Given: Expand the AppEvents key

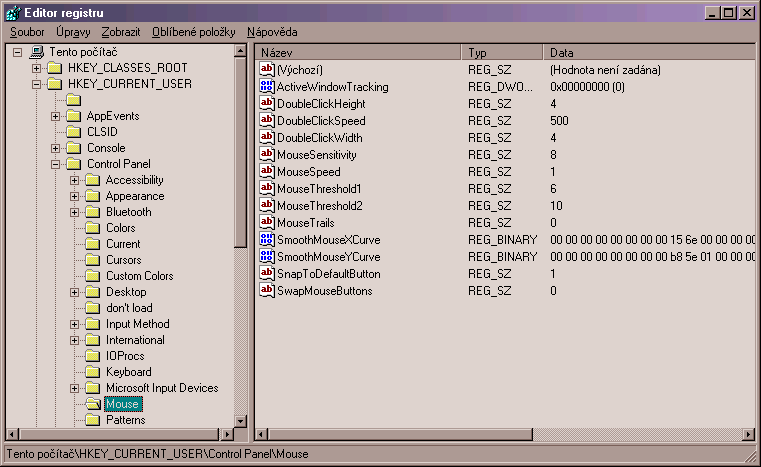Looking at the screenshot, I should click(x=55, y=116).
